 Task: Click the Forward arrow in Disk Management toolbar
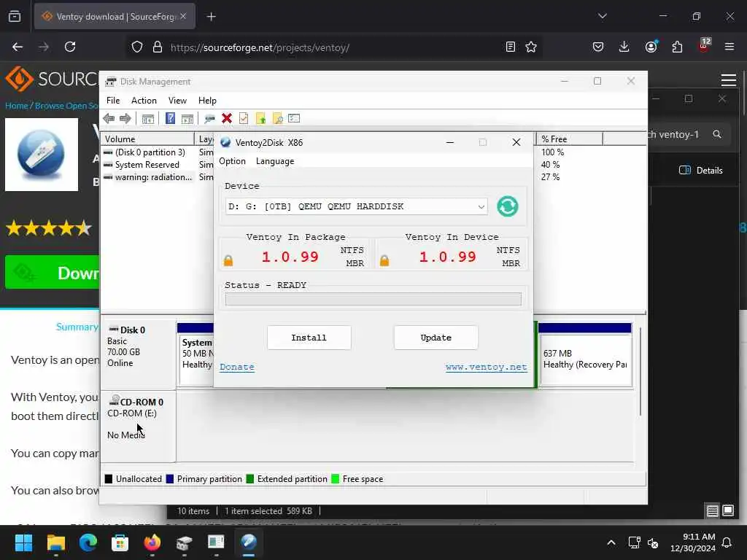coord(125,119)
